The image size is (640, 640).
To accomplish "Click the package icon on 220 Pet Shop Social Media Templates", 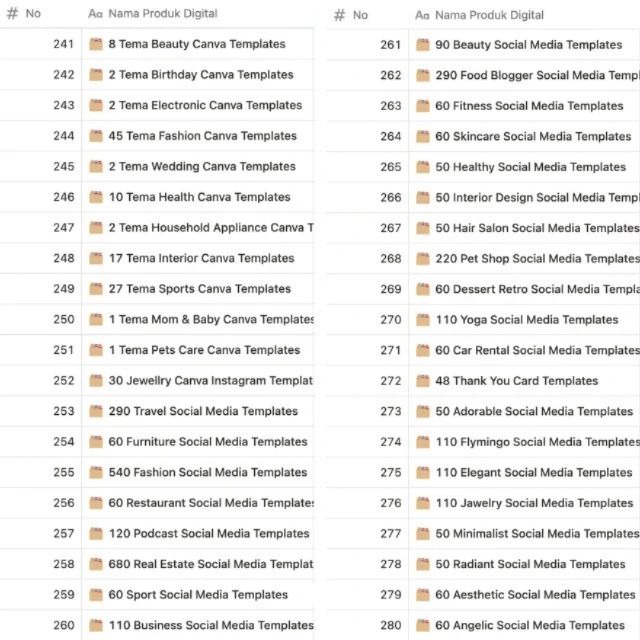I will pyautogui.click(x=423, y=259).
